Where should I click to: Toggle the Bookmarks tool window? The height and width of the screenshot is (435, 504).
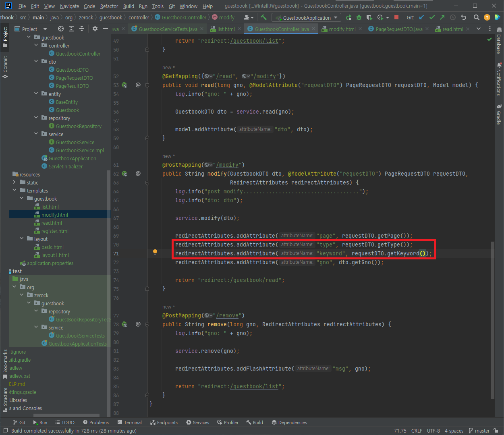tap(5, 365)
